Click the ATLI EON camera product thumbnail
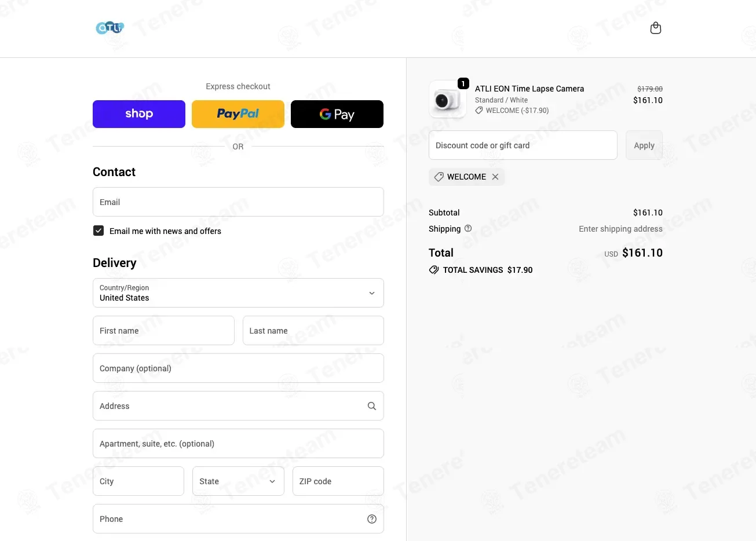756x541 pixels. (447, 99)
